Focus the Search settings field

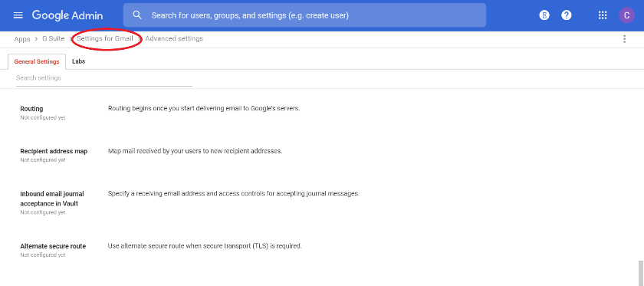click(x=104, y=78)
